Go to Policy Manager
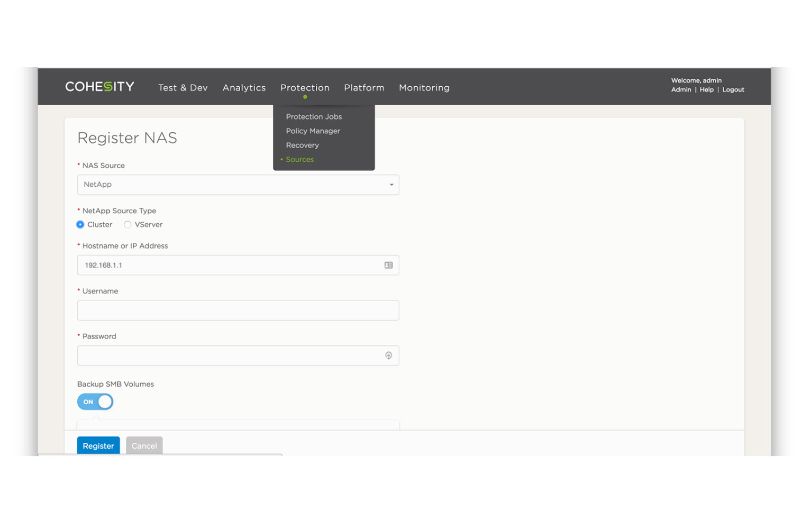 [x=313, y=131]
